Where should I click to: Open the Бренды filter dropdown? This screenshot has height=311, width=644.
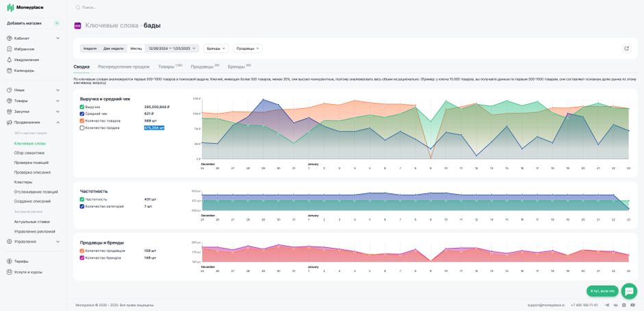tap(216, 49)
